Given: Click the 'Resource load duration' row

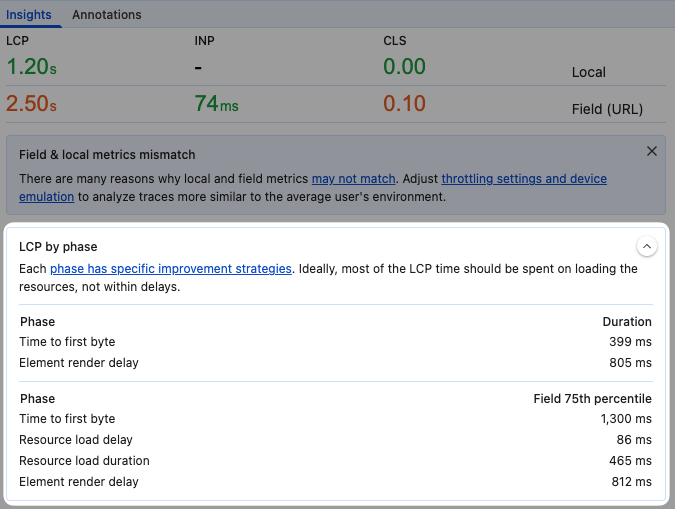Looking at the screenshot, I should (336, 461).
